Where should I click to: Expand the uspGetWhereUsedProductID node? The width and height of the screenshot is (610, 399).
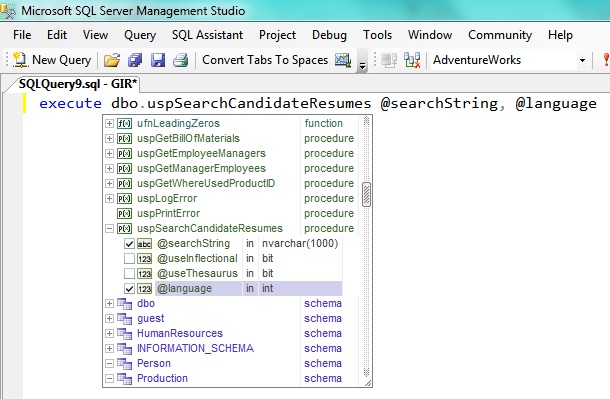click(x=109, y=184)
